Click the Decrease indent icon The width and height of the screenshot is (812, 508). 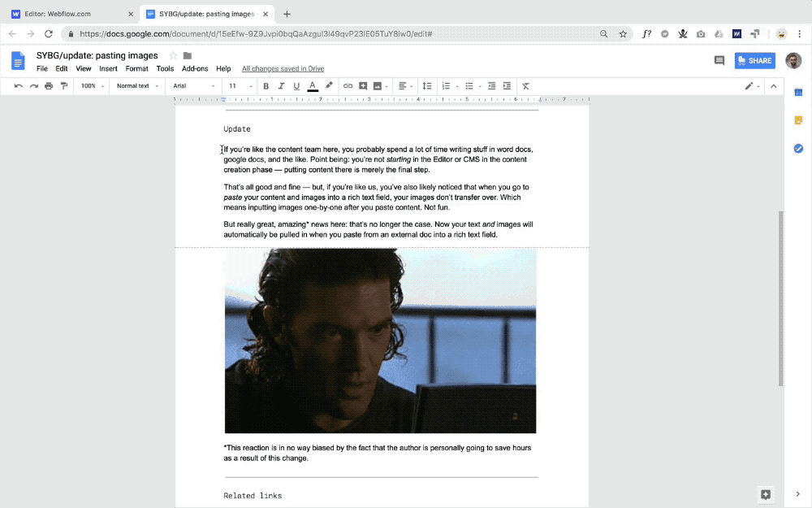491,86
